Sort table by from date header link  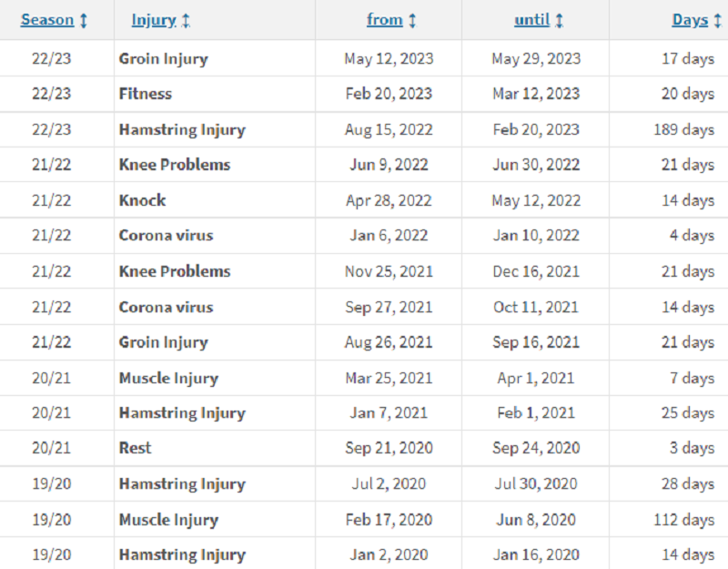coord(384,20)
